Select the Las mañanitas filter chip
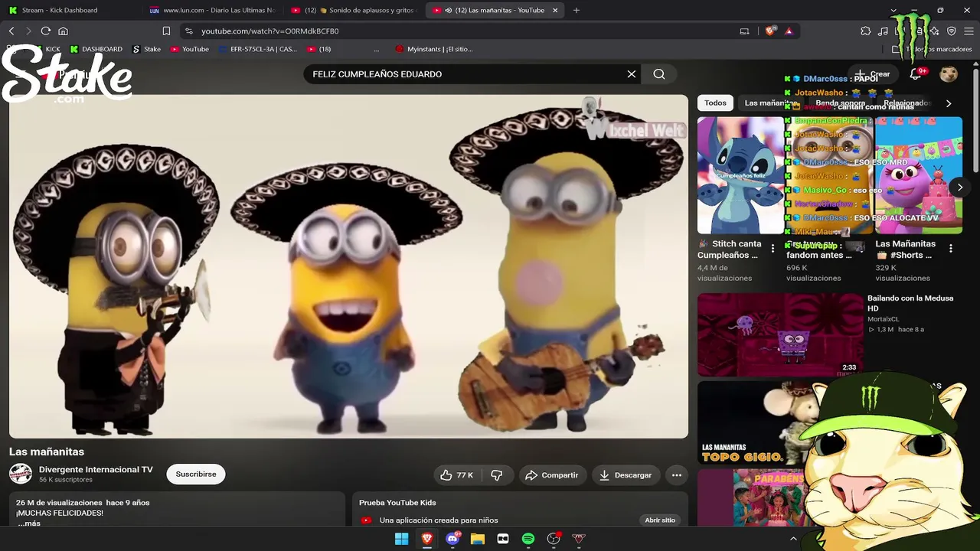This screenshot has height=551, width=980. click(x=771, y=103)
